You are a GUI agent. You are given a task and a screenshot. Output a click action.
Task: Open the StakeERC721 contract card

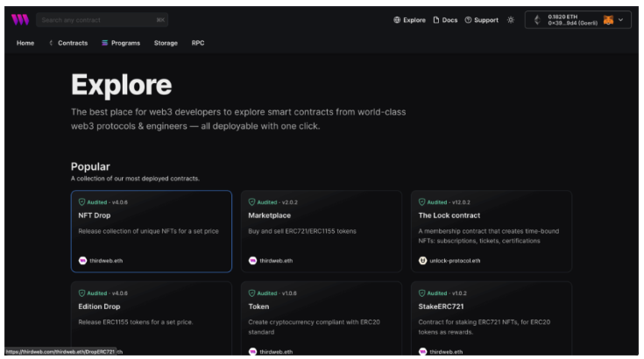click(492, 319)
